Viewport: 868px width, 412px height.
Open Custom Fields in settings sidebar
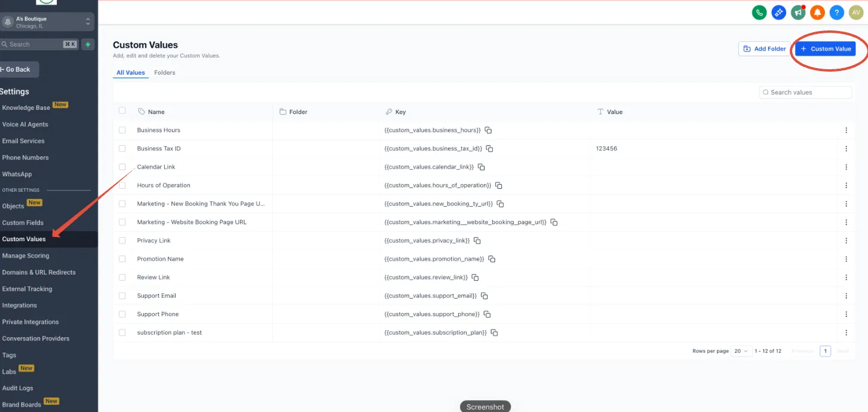(23, 223)
